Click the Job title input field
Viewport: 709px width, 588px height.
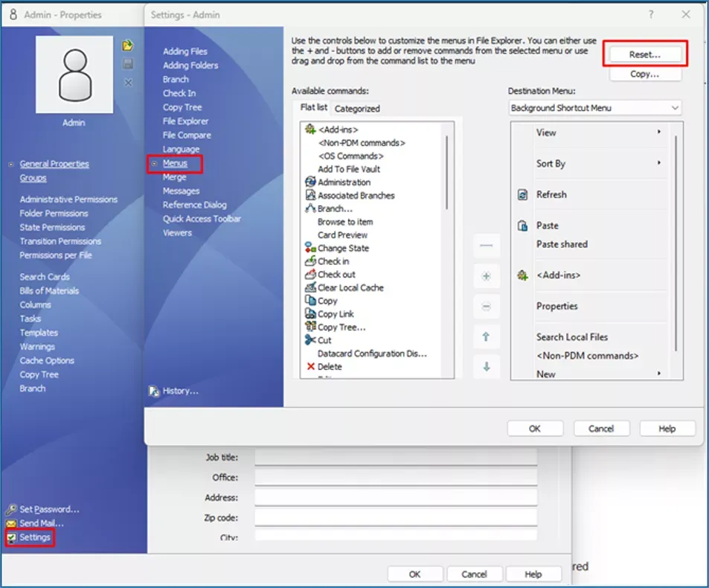(396, 457)
